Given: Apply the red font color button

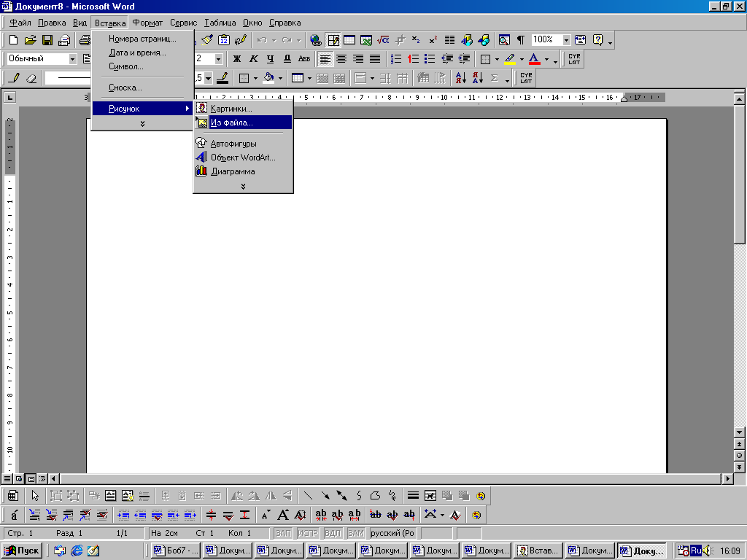Looking at the screenshot, I should 535,59.
